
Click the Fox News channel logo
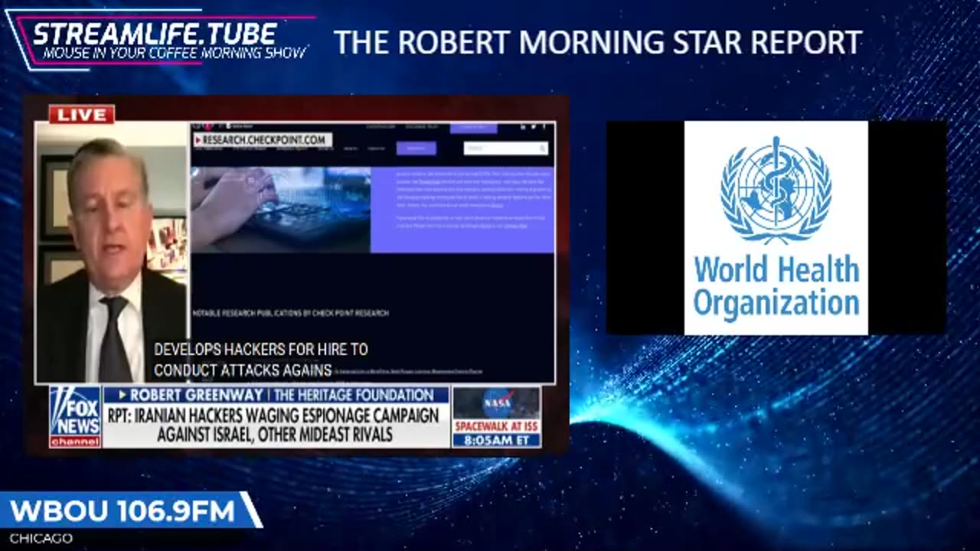click(x=75, y=417)
